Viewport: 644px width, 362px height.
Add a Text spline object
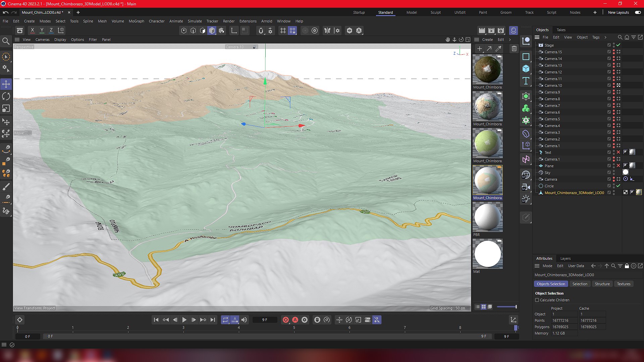(x=526, y=81)
